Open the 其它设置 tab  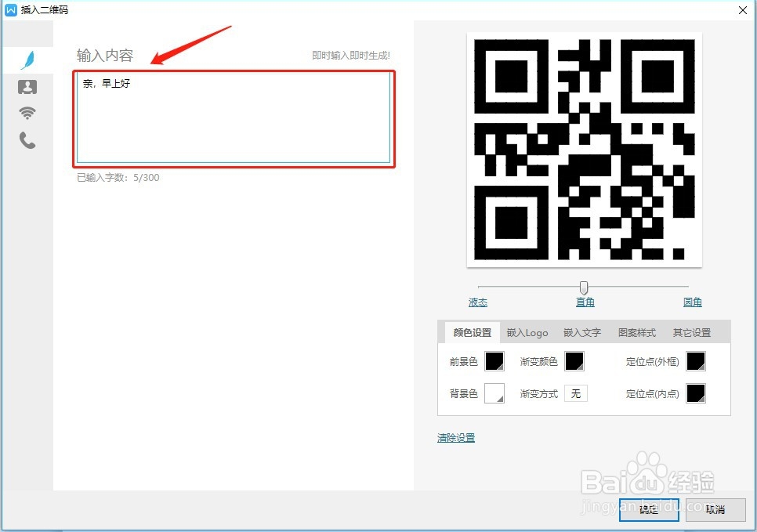[692, 333]
